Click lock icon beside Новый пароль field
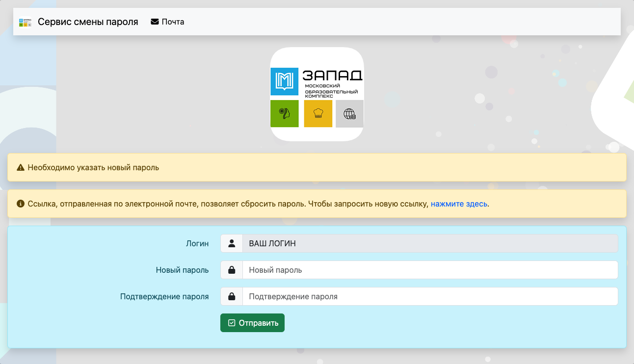 pyautogui.click(x=232, y=270)
